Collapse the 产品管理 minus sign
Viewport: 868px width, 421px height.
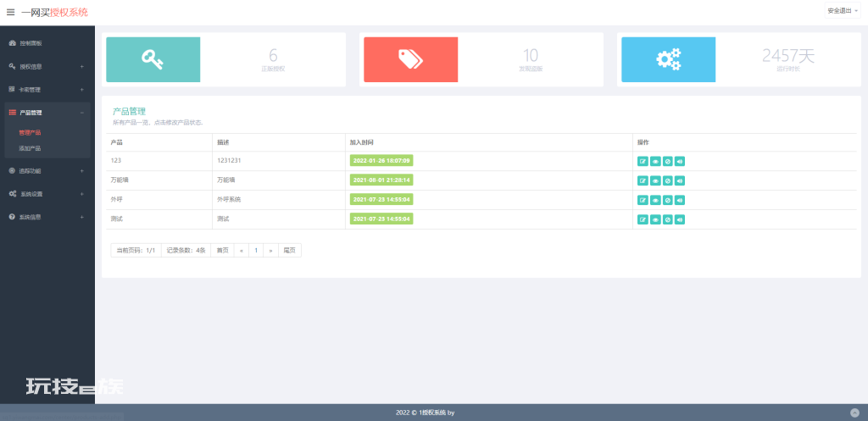click(82, 113)
